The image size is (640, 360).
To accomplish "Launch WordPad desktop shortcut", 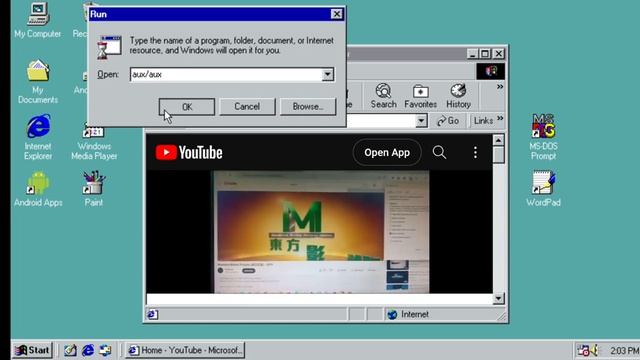I will coord(543,189).
